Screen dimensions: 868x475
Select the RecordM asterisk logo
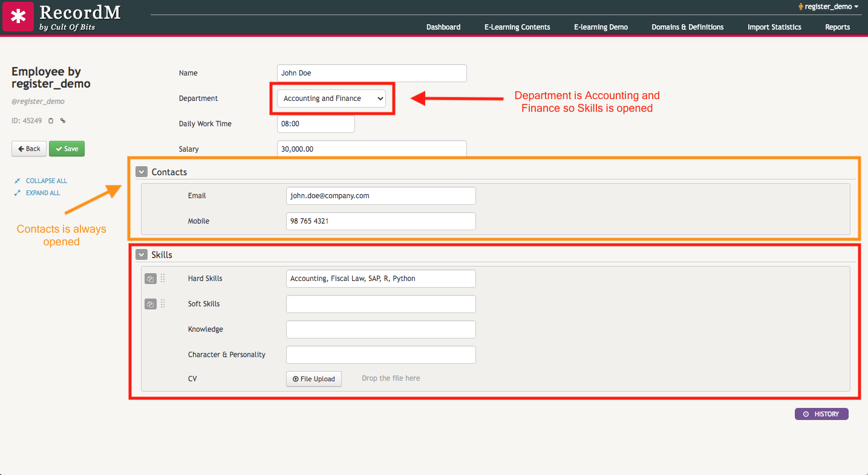(x=18, y=16)
